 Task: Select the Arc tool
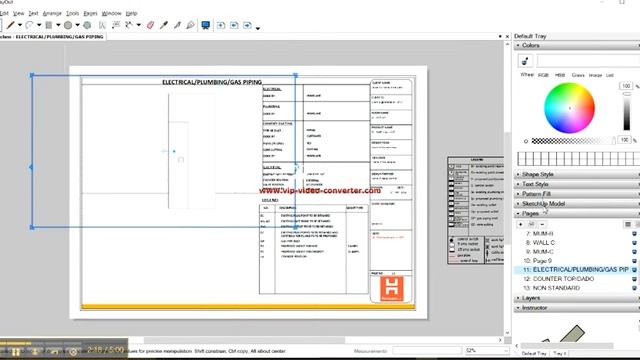click(x=29, y=25)
